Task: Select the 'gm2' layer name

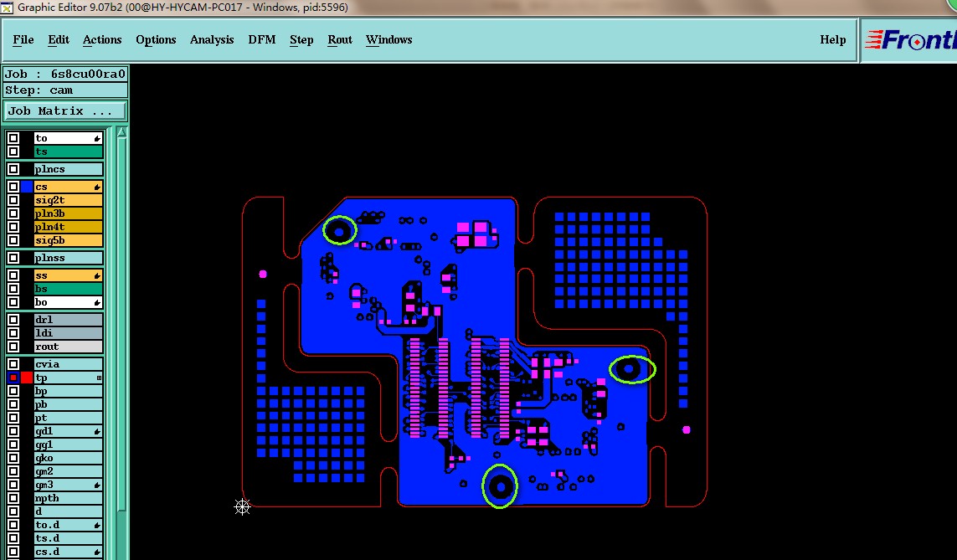Action: coord(68,471)
